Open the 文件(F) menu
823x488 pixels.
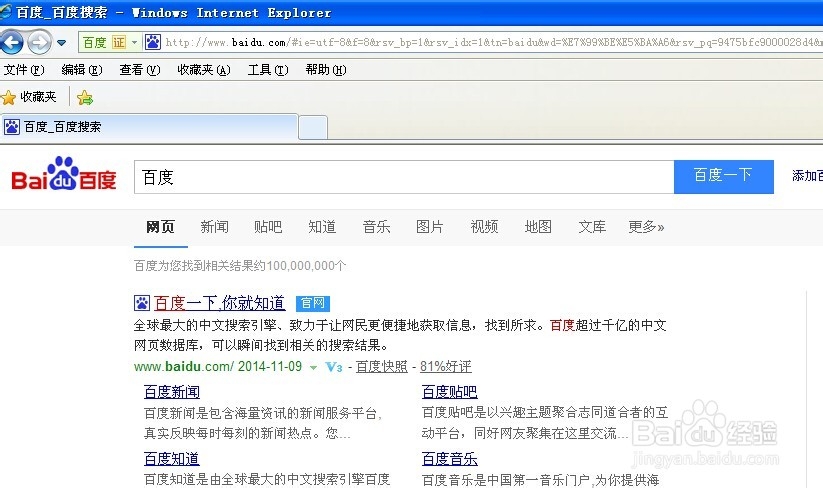tap(24, 70)
